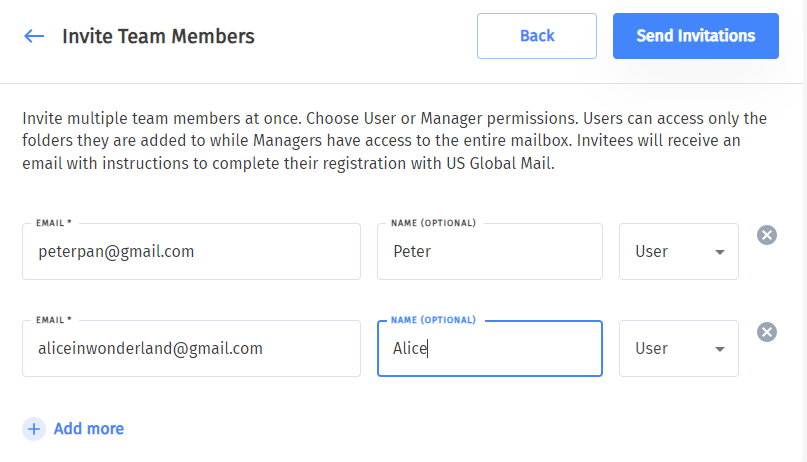
Task: Click the NAME (OPTIONAL) label above Alice
Action: tap(435, 320)
